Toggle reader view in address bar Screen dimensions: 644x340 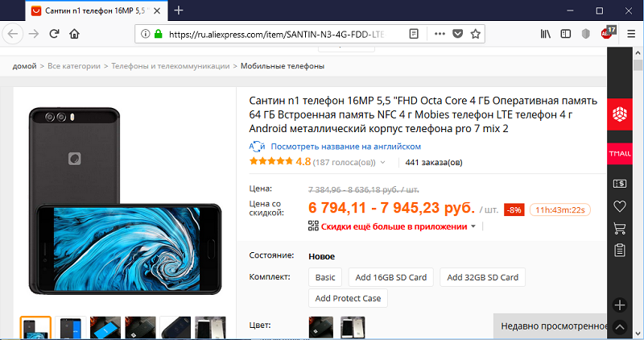coord(414,34)
